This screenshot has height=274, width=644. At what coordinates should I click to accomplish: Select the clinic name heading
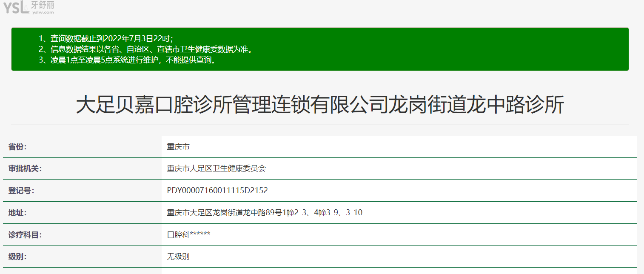pyautogui.click(x=320, y=105)
